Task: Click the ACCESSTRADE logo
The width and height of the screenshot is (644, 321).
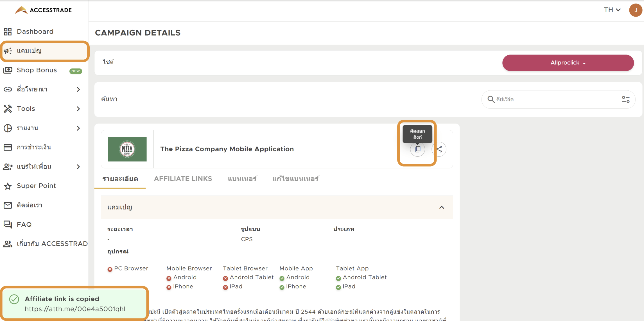Action: (43, 10)
